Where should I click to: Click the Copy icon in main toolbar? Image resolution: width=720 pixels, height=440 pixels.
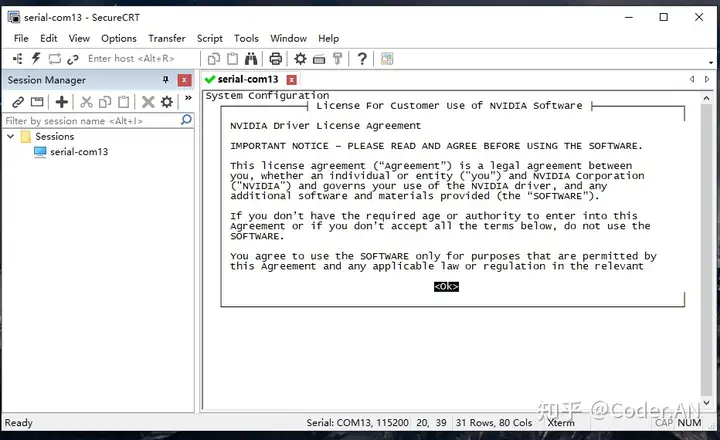coord(214,59)
